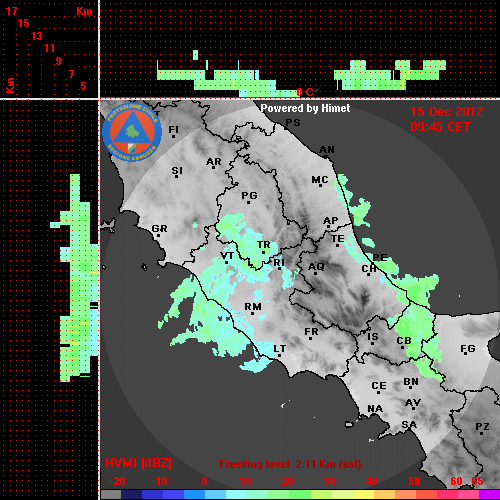This screenshot has height=500, width=500.
Task: Click the PZ city label
Action: coord(482,427)
